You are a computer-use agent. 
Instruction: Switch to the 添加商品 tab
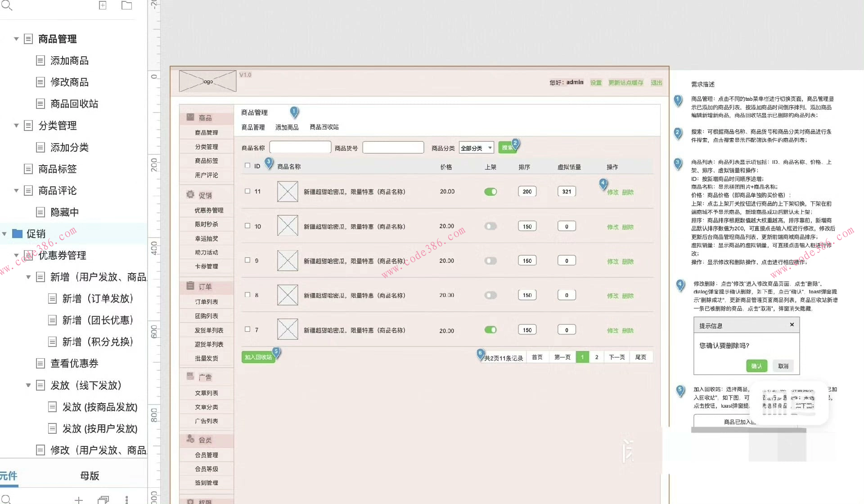pos(287,127)
